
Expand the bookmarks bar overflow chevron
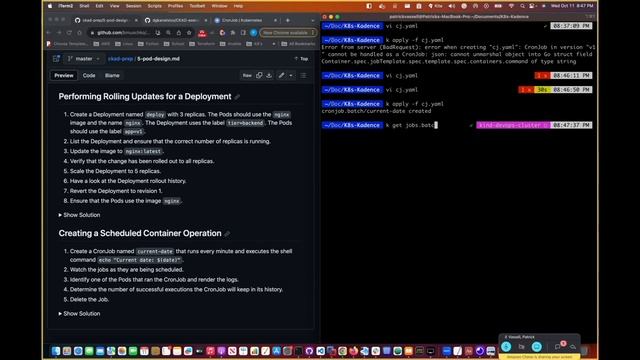(274, 44)
